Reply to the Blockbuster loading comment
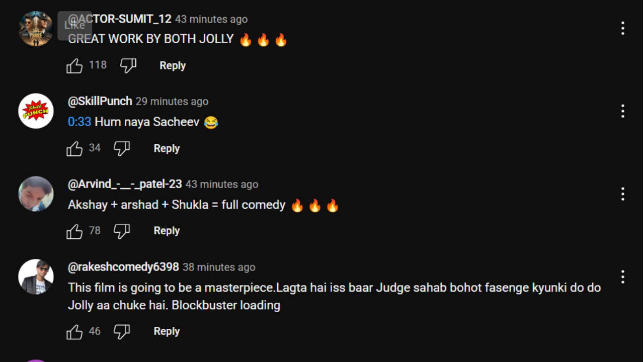Screen dimensions: 644x362 (167, 331)
